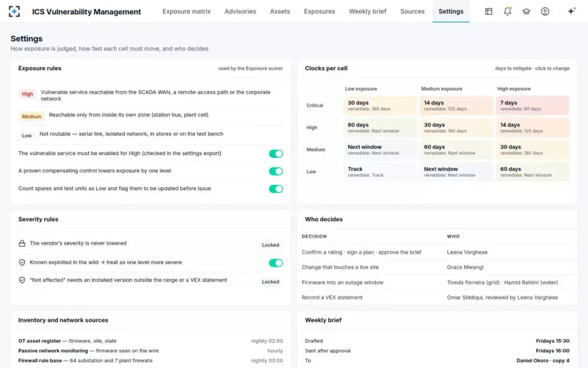Screen dimensions: 588x368
Task: Open the graduation cap learning icon
Action: 526,11
